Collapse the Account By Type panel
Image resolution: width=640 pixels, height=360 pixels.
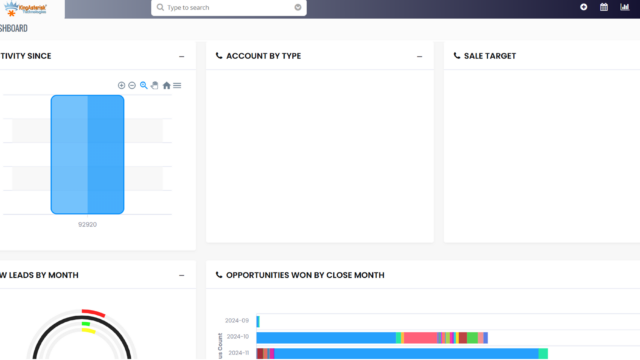click(x=419, y=56)
